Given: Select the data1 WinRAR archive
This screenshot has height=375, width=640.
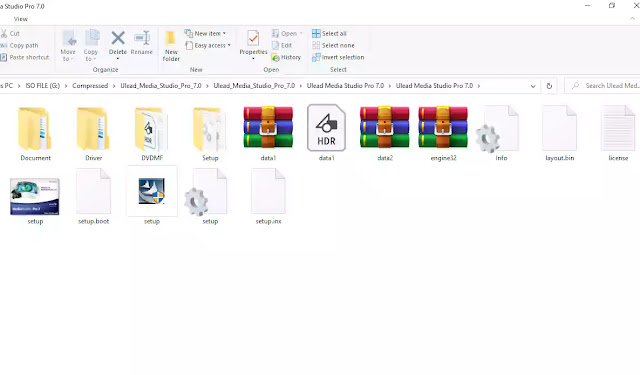Looking at the screenshot, I should pyautogui.click(x=268, y=133).
